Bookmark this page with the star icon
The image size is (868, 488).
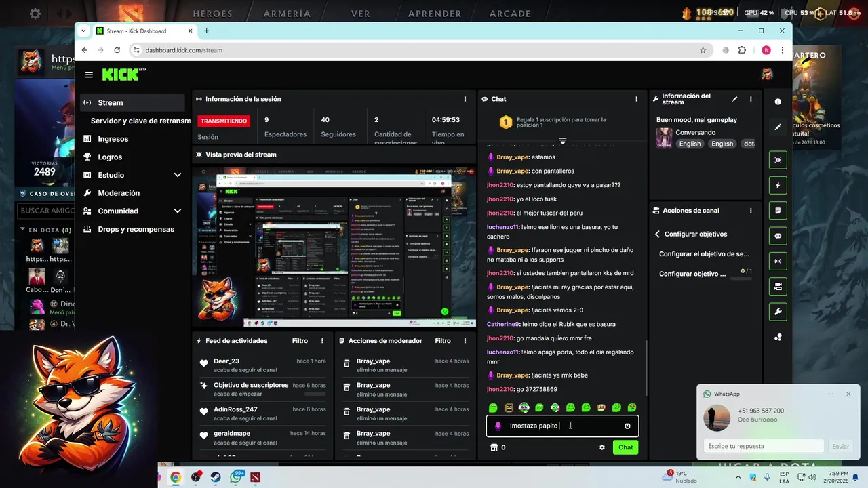[x=703, y=50]
